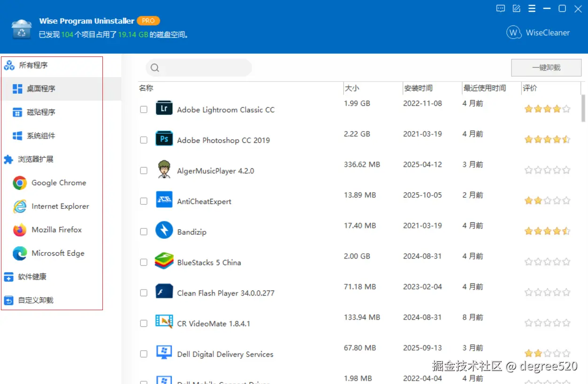Click the 系统组件 Windows icon
The width and height of the screenshot is (588, 384).
[17, 136]
